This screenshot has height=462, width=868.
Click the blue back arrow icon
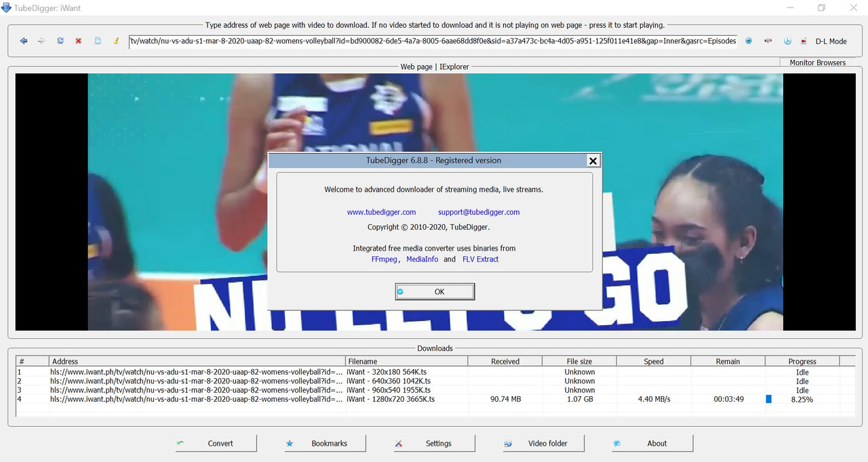pos(24,41)
